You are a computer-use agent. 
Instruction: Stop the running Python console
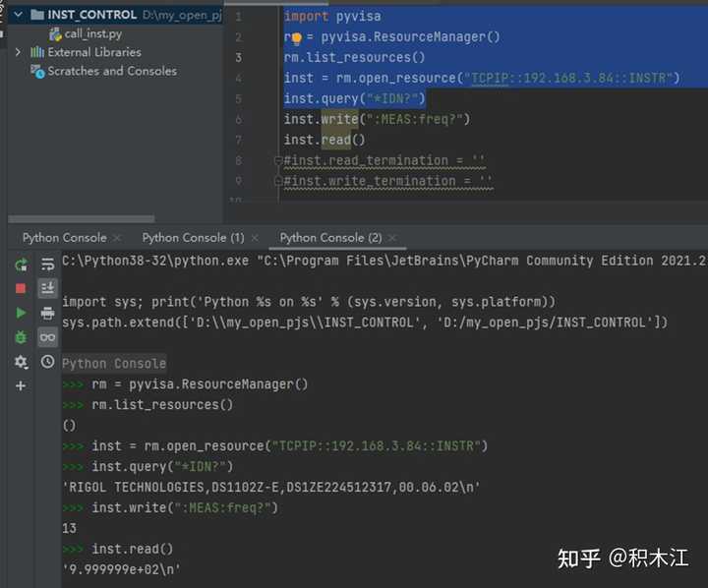(x=21, y=288)
